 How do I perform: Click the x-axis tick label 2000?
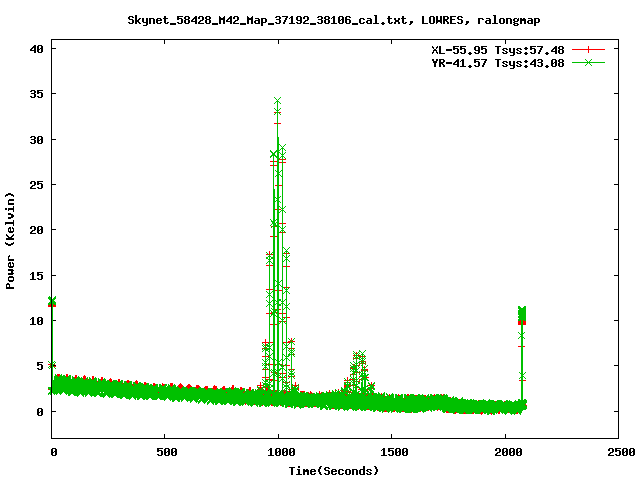click(508, 452)
